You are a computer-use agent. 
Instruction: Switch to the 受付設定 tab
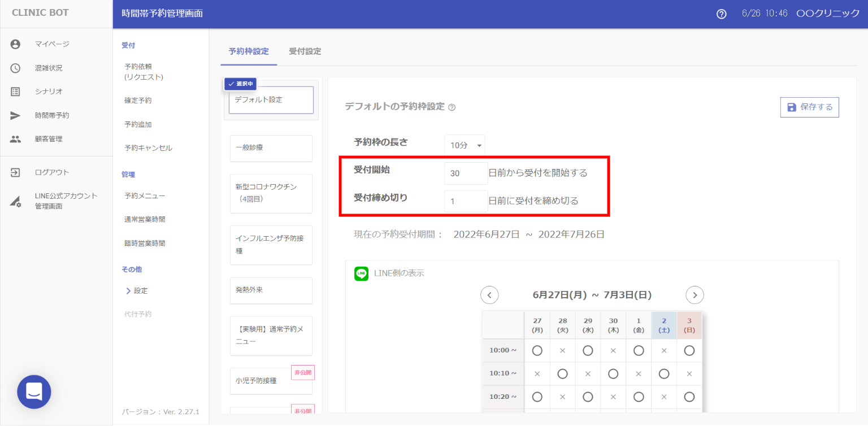pos(305,51)
